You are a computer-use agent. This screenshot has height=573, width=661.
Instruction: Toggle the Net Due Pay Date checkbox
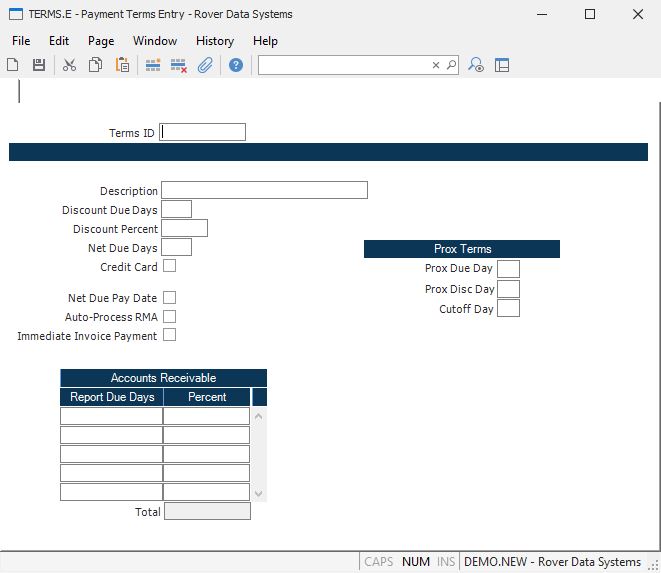point(169,298)
